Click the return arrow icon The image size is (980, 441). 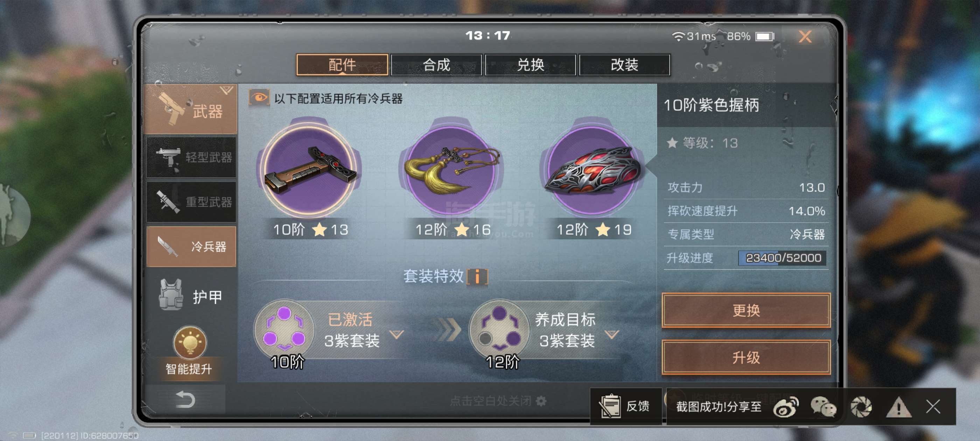(x=185, y=400)
